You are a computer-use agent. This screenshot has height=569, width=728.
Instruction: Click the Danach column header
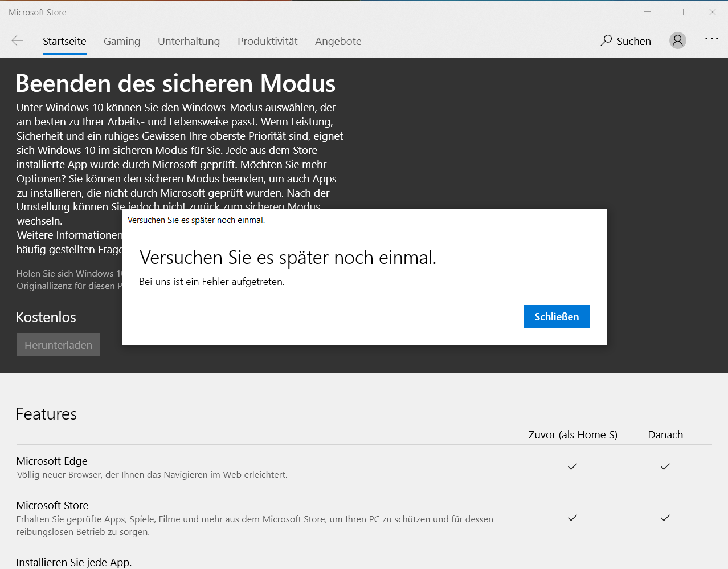[665, 434]
